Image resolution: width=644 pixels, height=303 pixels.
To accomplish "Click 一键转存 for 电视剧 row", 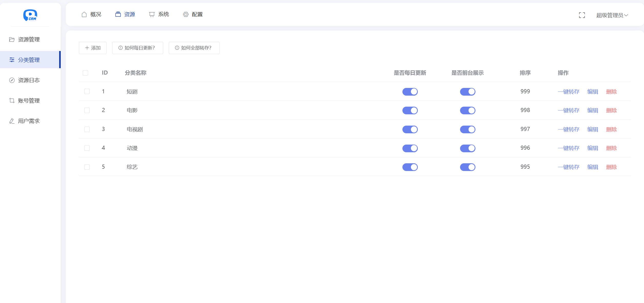I will [x=568, y=129].
